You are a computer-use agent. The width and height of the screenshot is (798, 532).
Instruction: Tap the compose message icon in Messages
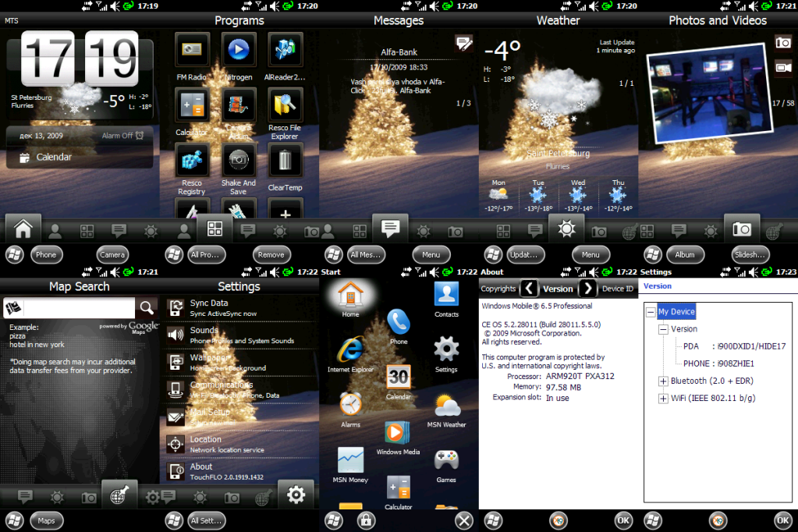pyautogui.click(x=463, y=43)
